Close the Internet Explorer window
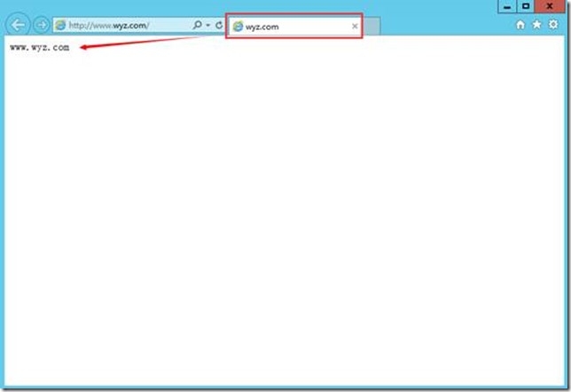Screen dimensions: 571x392 [550, 6]
